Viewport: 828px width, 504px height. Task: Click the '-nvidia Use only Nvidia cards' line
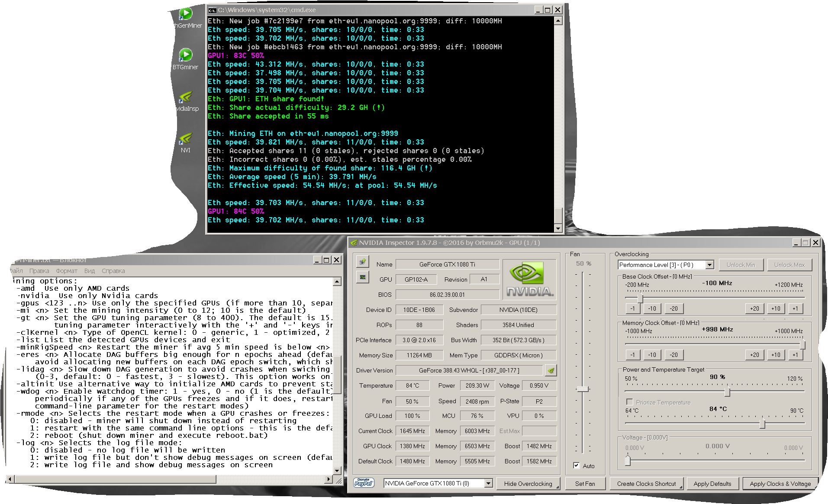(x=87, y=296)
